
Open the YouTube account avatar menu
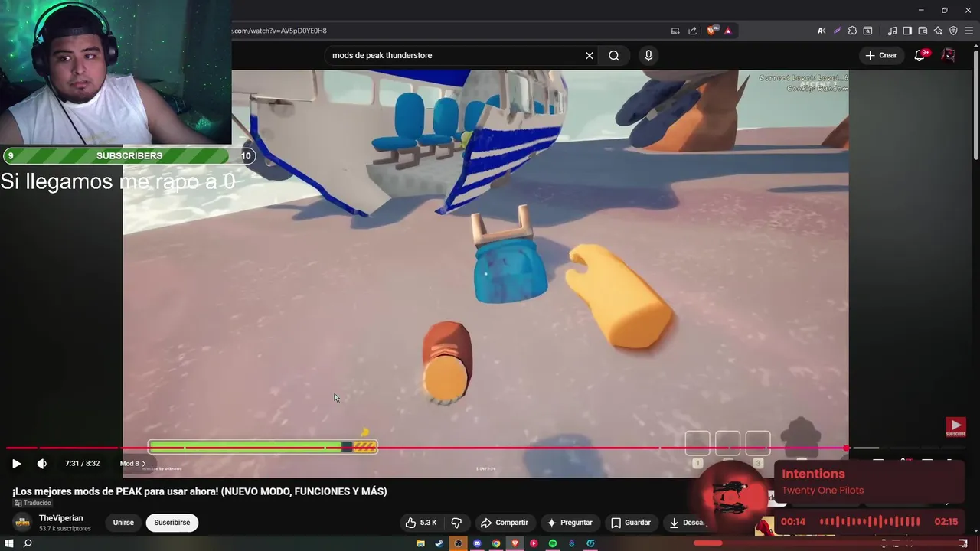949,55
